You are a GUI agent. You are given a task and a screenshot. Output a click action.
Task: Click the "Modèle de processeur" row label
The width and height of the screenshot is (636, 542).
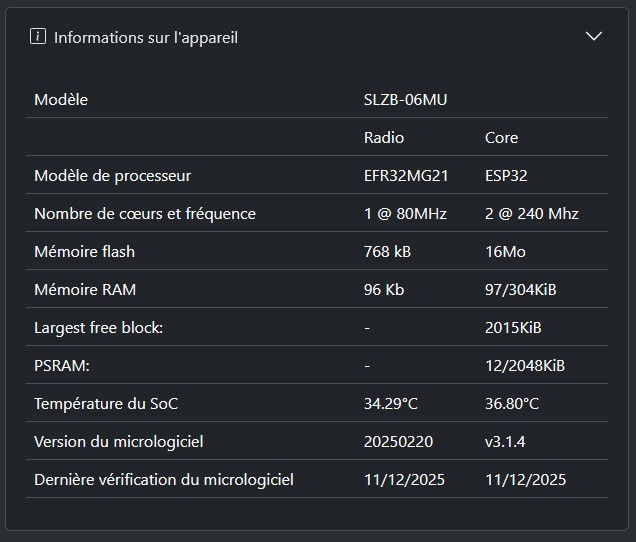(x=112, y=176)
